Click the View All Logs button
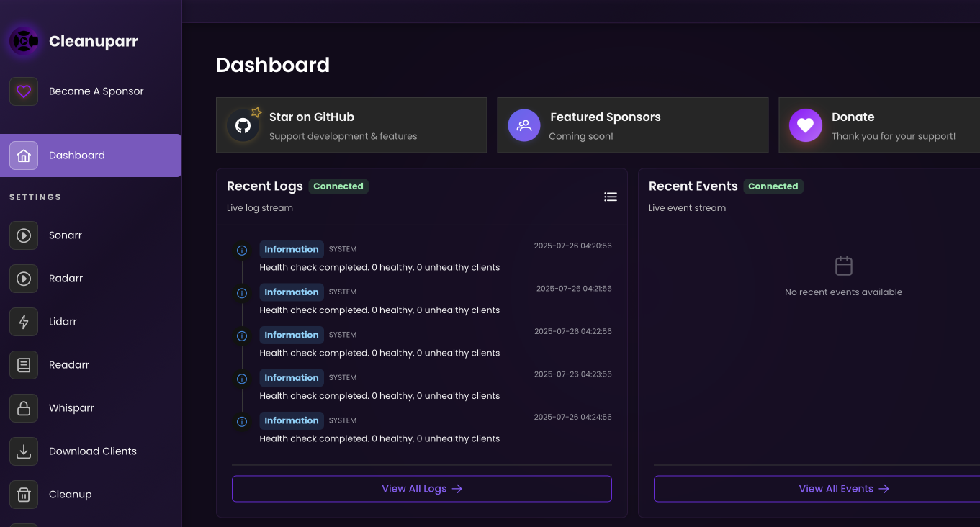This screenshot has width=980, height=527. click(x=421, y=488)
